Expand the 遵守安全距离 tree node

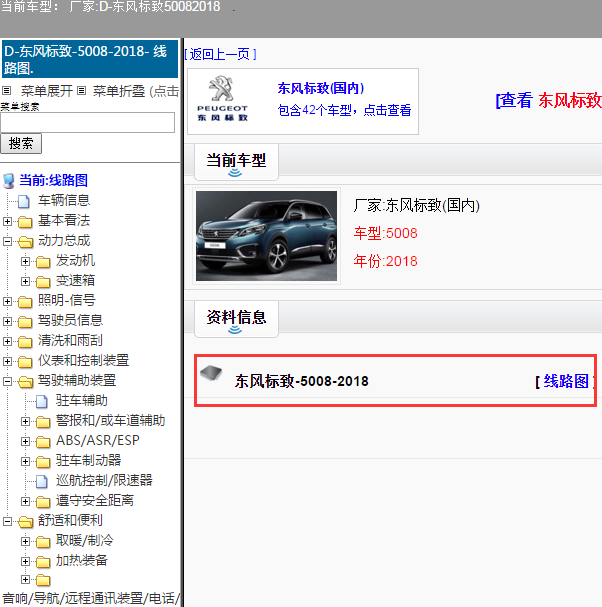click(25, 501)
